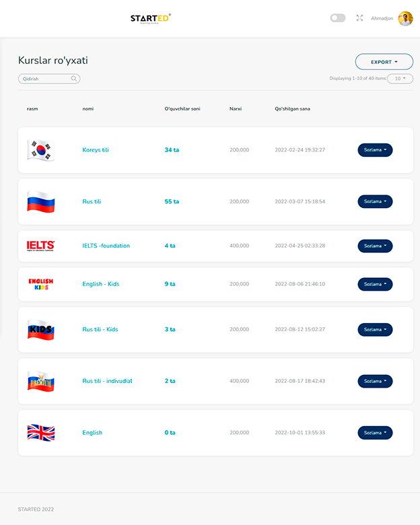
Task: Open Sozlama dropdown for Koreys tili
Action: pos(375,150)
